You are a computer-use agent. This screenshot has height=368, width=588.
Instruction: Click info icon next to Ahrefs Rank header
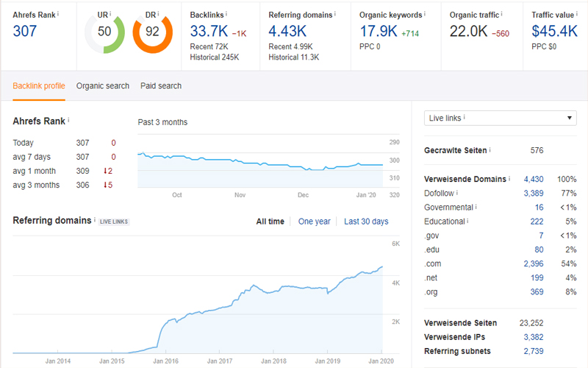pyautogui.click(x=58, y=13)
